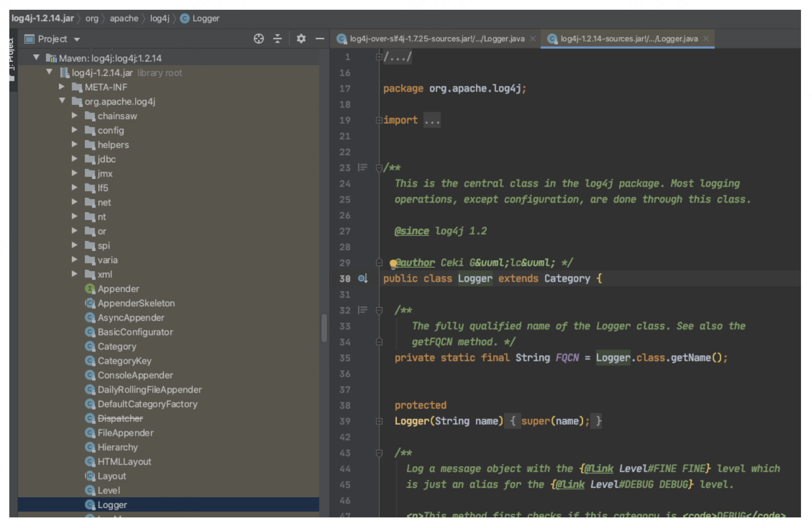Click the Project view window icon
Viewport: 812px width, 528px height.
29,39
